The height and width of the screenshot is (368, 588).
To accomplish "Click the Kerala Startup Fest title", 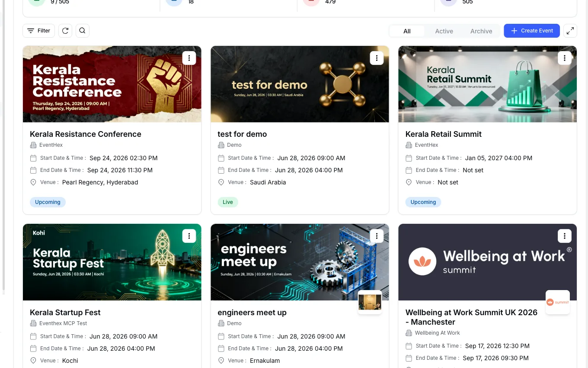I will click(x=65, y=313).
